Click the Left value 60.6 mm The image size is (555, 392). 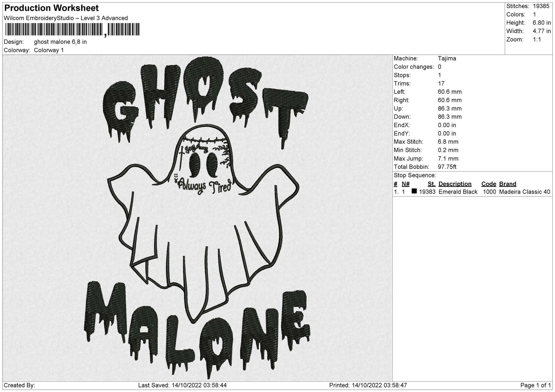click(450, 92)
